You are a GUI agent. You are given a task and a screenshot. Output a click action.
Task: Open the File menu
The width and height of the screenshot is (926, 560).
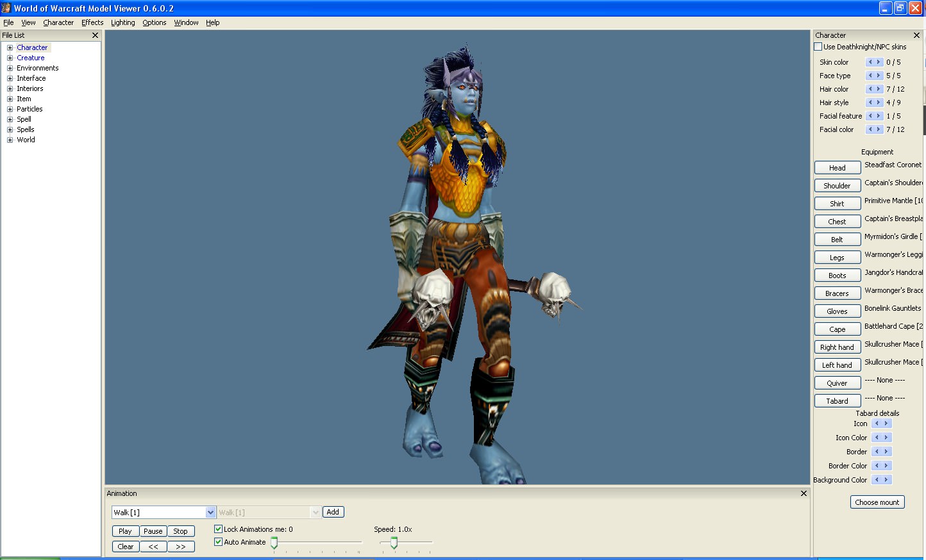(8, 22)
